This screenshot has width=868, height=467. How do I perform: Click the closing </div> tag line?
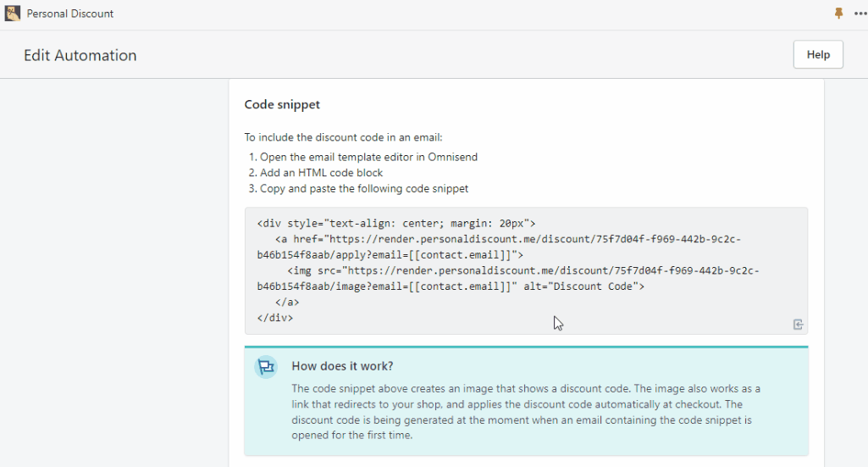pos(275,318)
